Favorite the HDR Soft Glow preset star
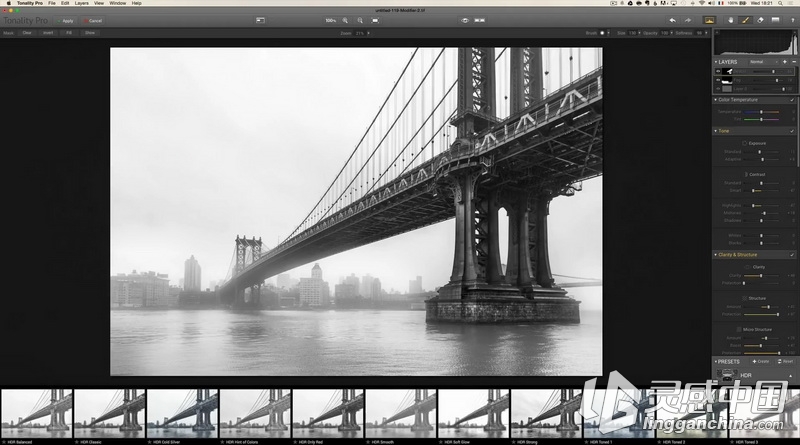Screen dimensions: 800x445 (x=441, y=442)
